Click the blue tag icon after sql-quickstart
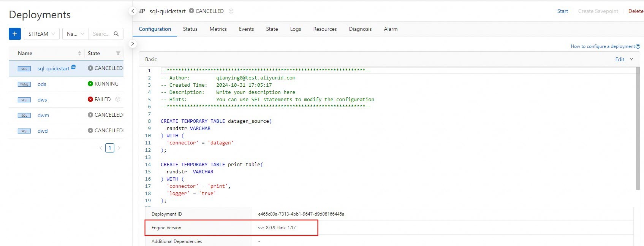The height and width of the screenshot is (246, 644). pyautogui.click(x=74, y=67)
